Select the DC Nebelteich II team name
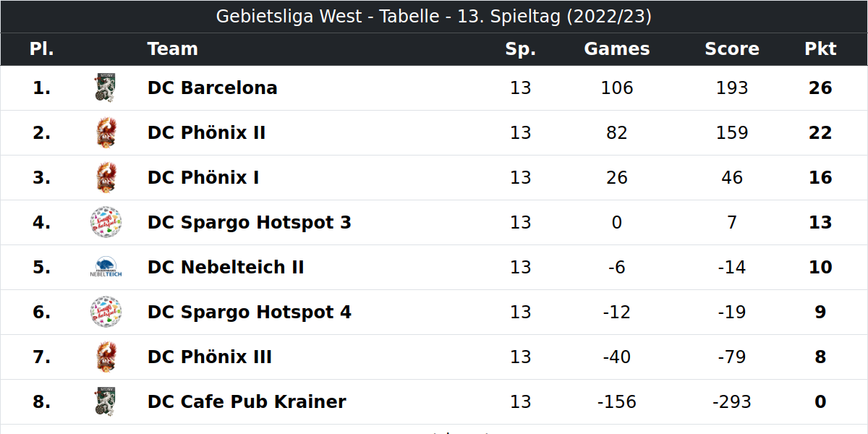868x434 pixels. click(226, 268)
